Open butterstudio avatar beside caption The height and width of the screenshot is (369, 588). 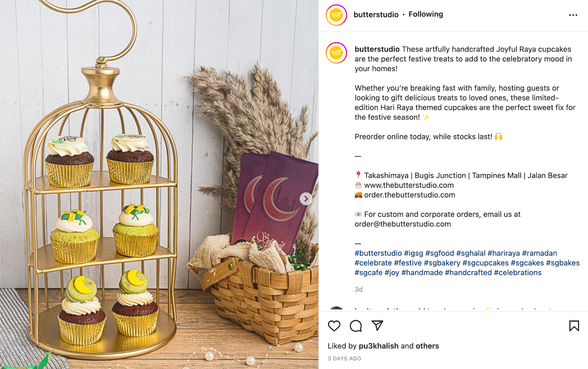[x=336, y=53]
